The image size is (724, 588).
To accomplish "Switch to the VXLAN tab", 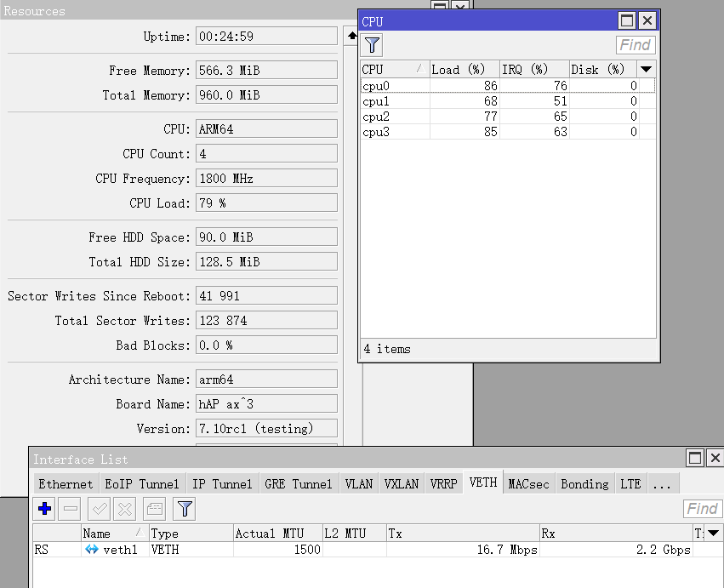I will click(x=401, y=483).
